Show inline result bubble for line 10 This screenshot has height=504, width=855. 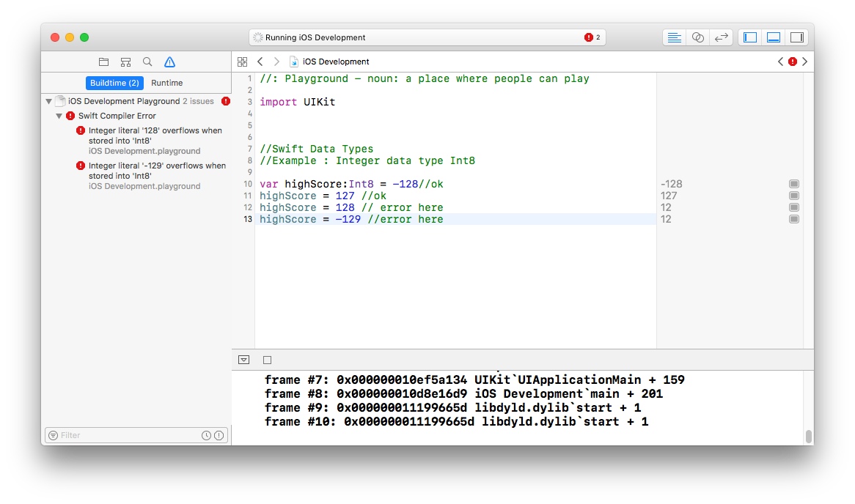click(794, 184)
